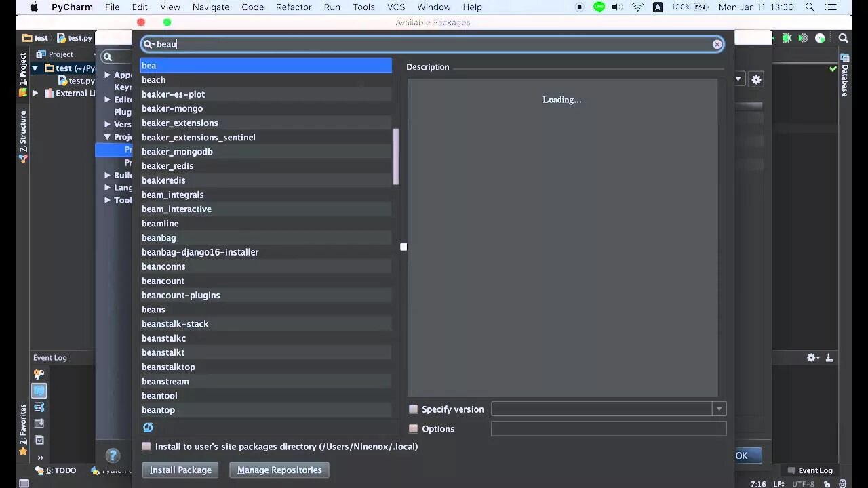Viewport: 868px width, 488px height.
Task: Open test.py in the project tree
Action: pos(76,81)
